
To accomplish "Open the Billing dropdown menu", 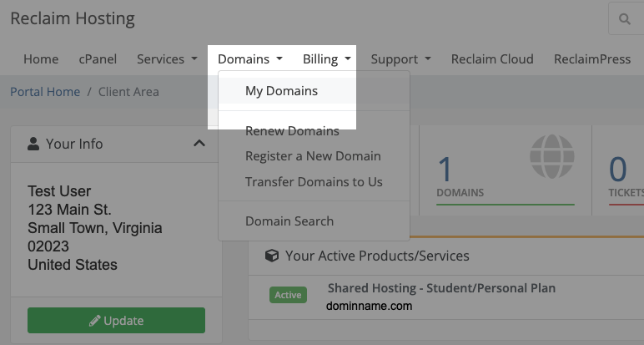I will [326, 59].
